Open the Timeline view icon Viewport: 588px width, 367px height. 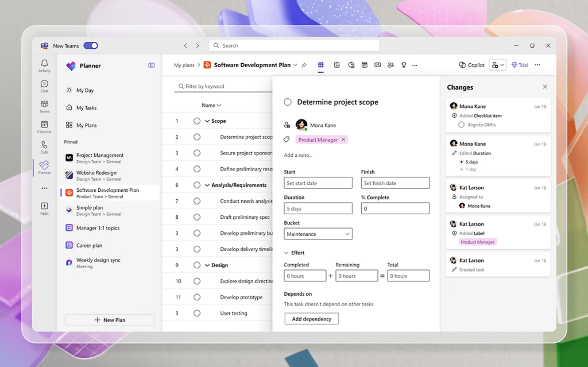click(x=378, y=65)
